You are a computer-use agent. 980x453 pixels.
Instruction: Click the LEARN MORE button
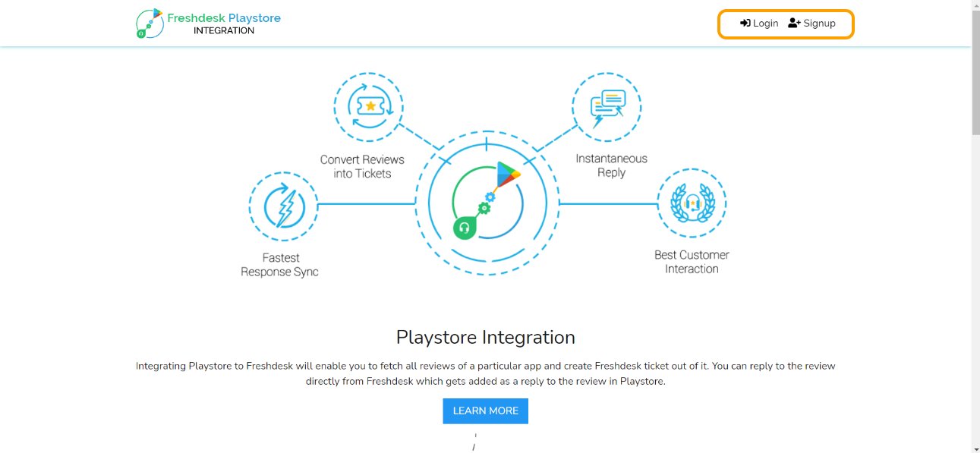coord(486,411)
